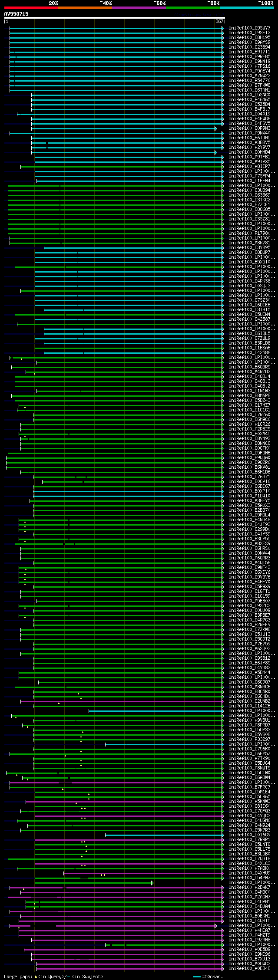Click label UniRef100_P46465
Screen dimensions: 278x980
click(x=249, y=99)
